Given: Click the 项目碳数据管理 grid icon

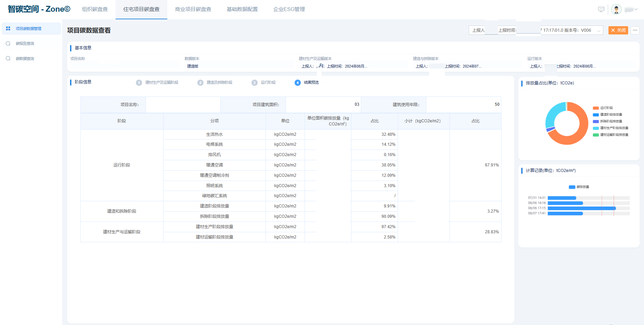Looking at the screenshot, I should [8, 29].
